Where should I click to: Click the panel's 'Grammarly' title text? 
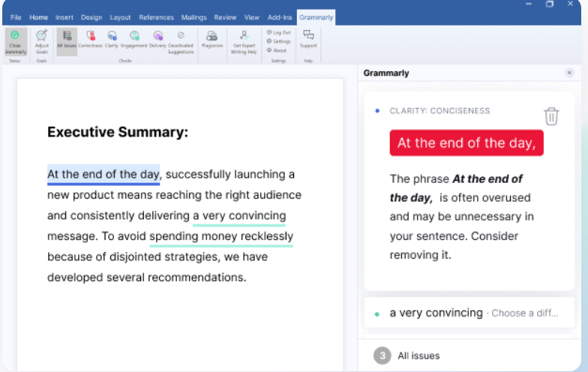tap(386, 73)
